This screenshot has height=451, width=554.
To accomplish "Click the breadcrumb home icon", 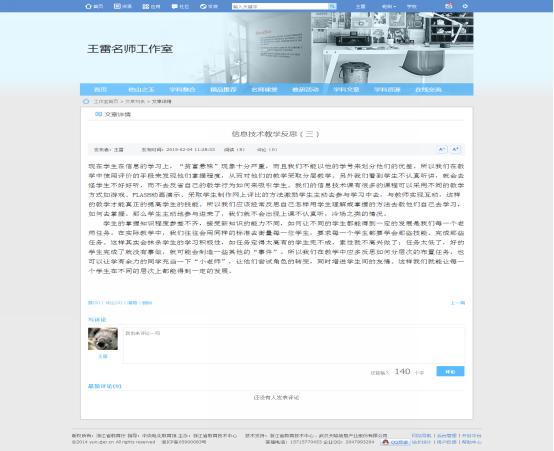I will (86, 101).
